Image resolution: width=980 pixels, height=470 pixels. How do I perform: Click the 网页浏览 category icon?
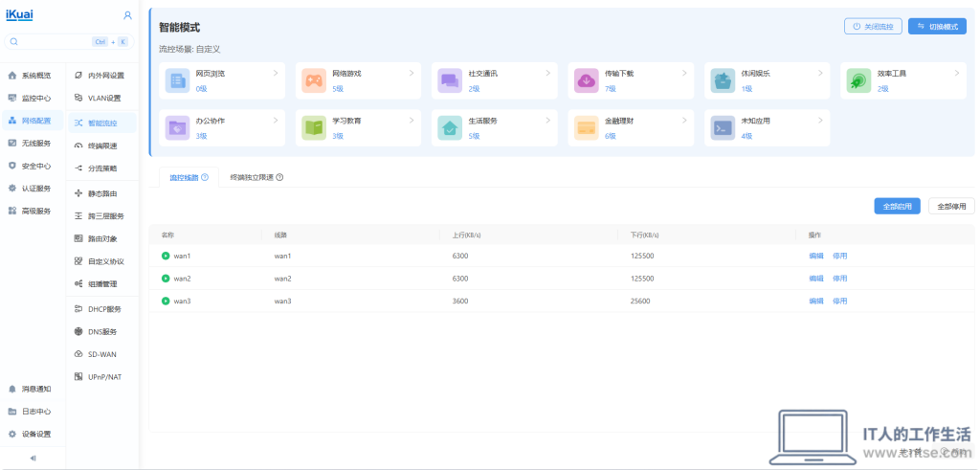click(177, 80)
